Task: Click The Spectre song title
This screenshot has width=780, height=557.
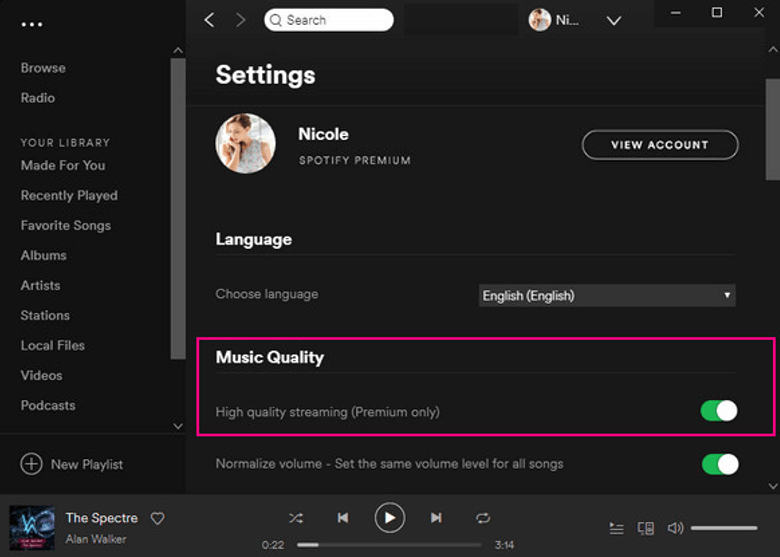Action: click(x=101, y=518)
